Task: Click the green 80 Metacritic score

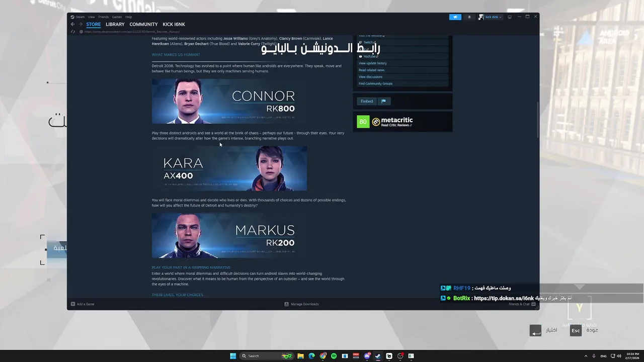Action: tap(363, 122)
